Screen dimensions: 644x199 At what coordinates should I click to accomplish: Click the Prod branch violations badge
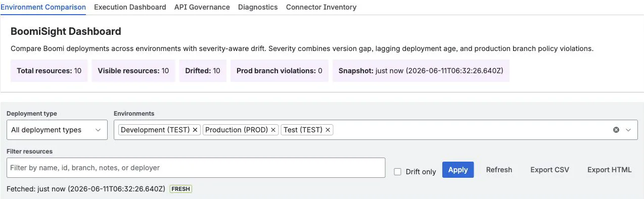tap(280, 71)
